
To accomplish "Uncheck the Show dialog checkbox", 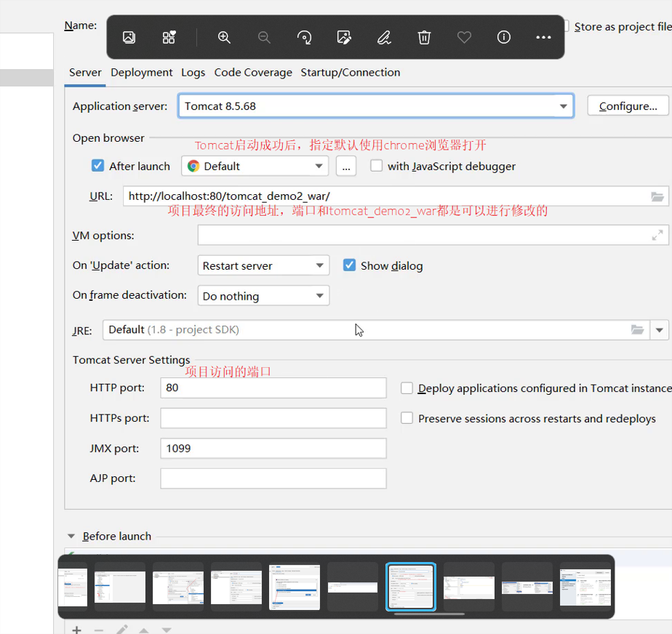I will (x=349, y=265).
